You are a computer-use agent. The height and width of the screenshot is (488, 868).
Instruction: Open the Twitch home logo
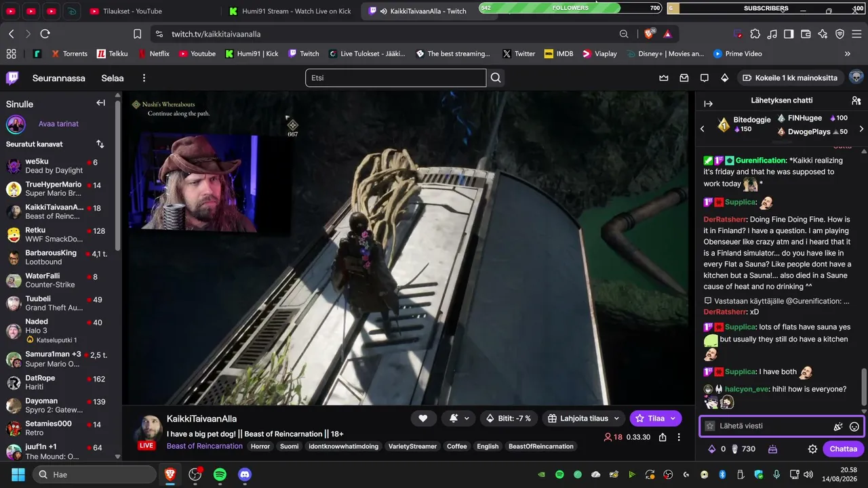coord(12,78)
